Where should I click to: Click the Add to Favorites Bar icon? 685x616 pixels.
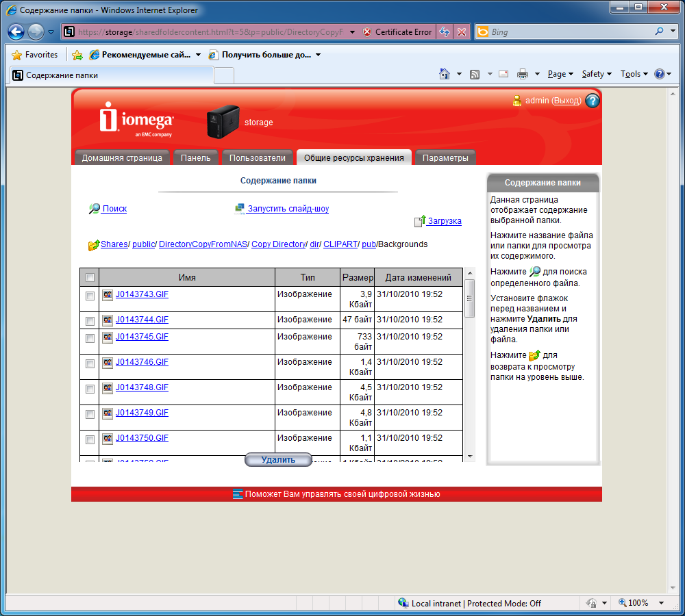point(77,55)
